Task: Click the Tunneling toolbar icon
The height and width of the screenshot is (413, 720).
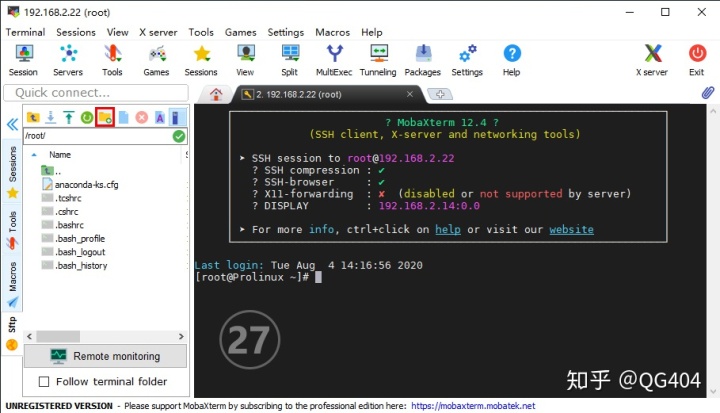Action: 378,60
